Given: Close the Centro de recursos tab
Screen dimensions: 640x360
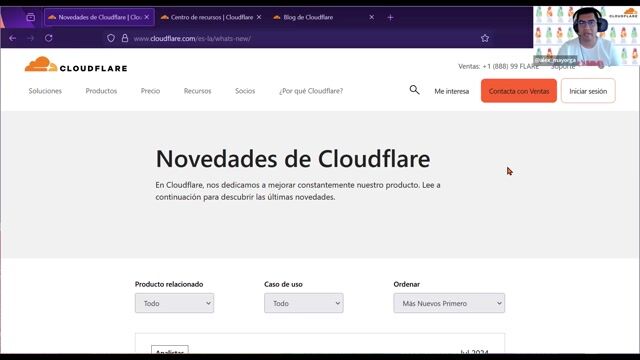Looking at the screenshot, I should tap(259, 17).
